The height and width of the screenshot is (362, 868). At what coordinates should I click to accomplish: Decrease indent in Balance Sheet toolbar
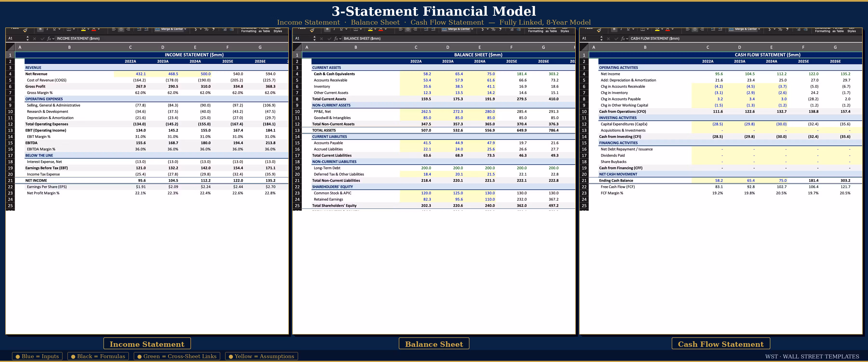[x=427, y=29]
